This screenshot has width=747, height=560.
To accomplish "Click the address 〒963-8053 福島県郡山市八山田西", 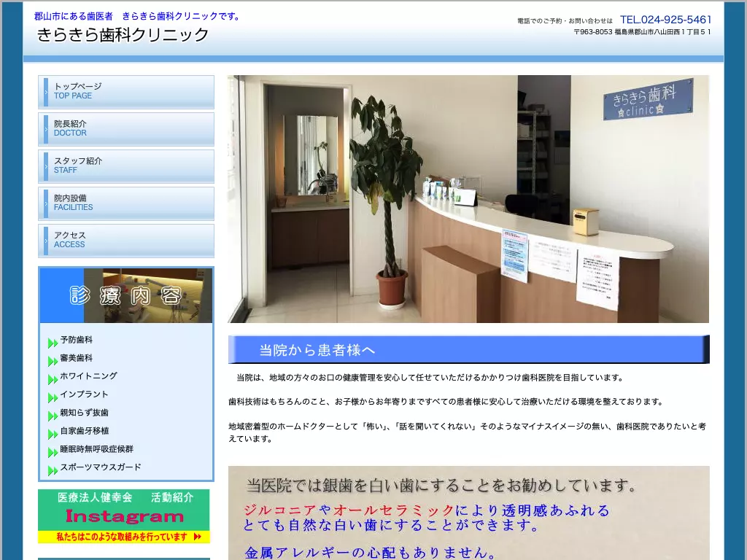I will coord(642,32).
